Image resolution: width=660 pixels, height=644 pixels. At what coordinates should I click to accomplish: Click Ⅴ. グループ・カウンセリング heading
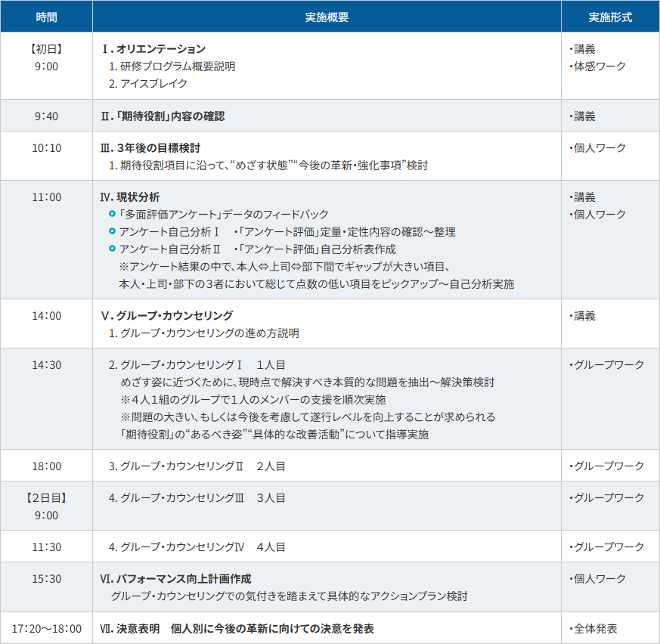coord(166,316)
